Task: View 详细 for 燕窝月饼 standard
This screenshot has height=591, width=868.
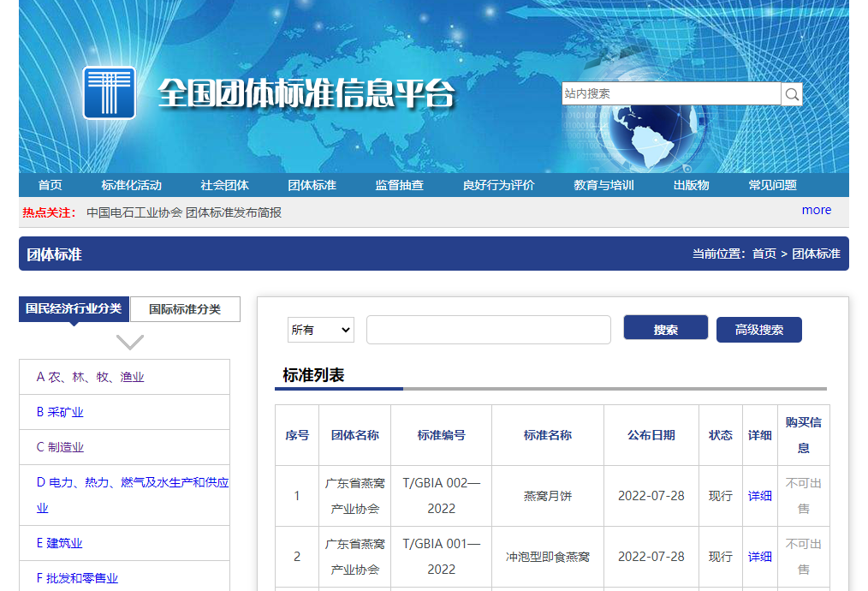Action: 759,496
